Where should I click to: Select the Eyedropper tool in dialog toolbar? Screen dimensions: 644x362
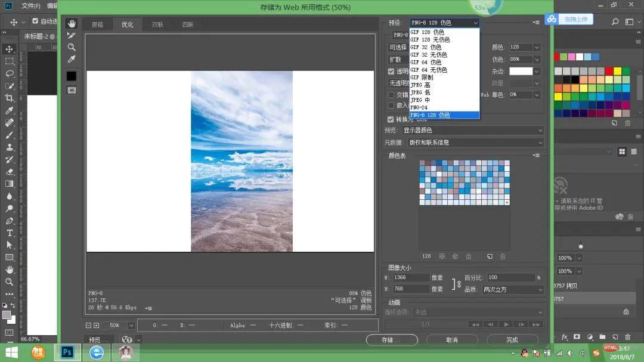(x=72, y=59)
